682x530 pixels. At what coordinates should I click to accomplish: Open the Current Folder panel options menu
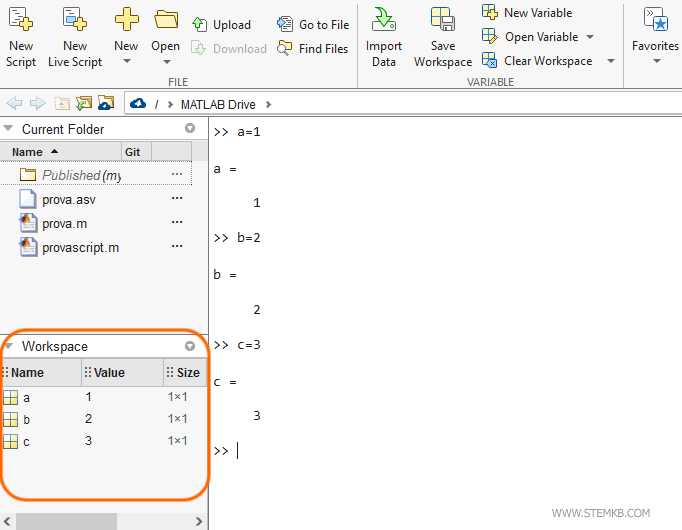click(x=190, y=129)
